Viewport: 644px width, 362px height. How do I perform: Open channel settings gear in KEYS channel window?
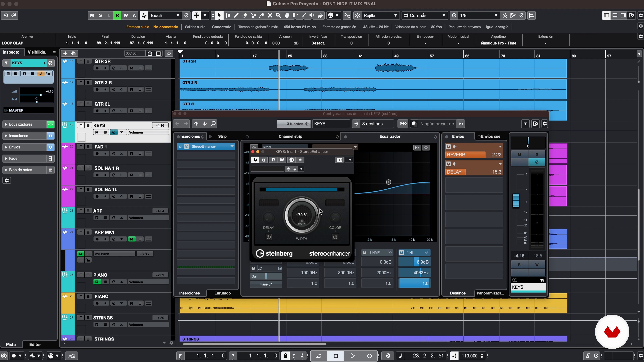545,124
